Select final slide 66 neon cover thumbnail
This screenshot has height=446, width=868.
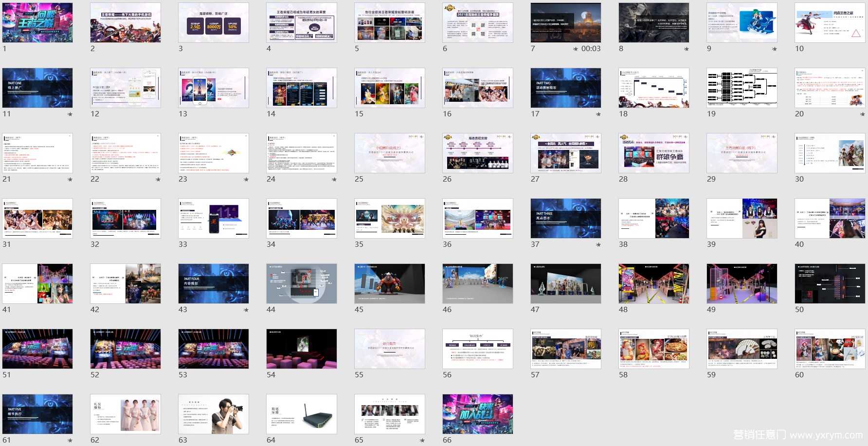point(478,414)
